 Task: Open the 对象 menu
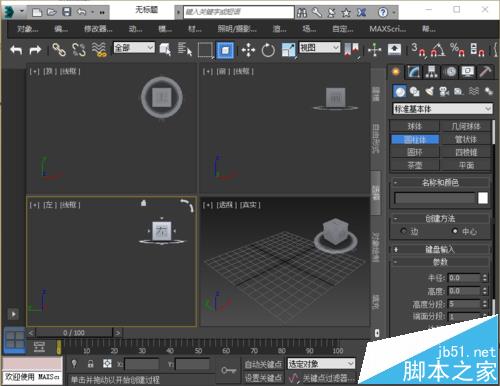pyautogui.click(x=28, y=29)
